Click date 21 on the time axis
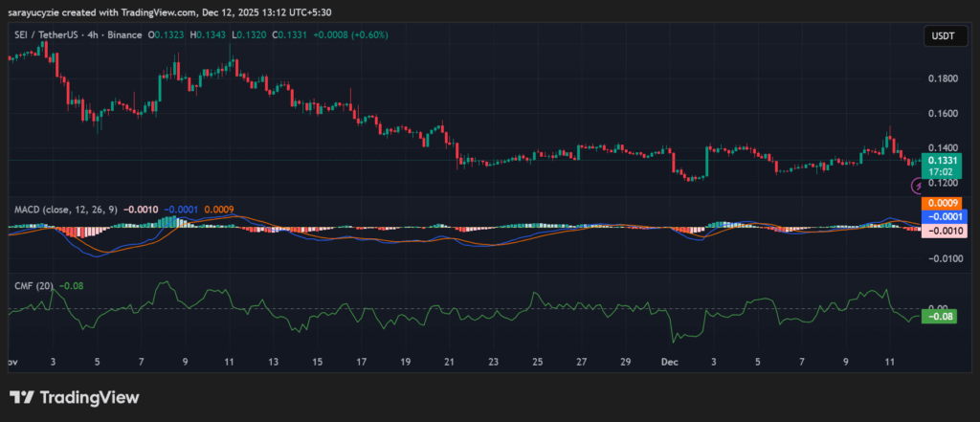 click(450, 363)
